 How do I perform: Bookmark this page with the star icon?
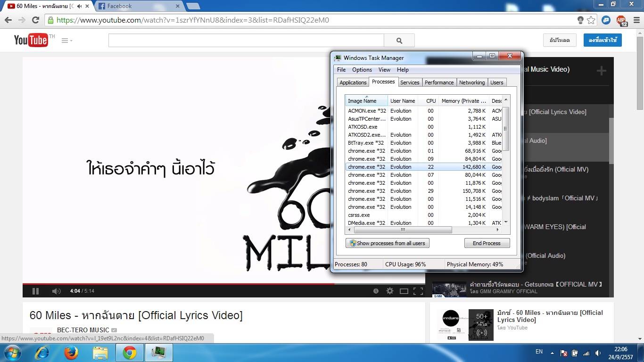tap(591, 20)
